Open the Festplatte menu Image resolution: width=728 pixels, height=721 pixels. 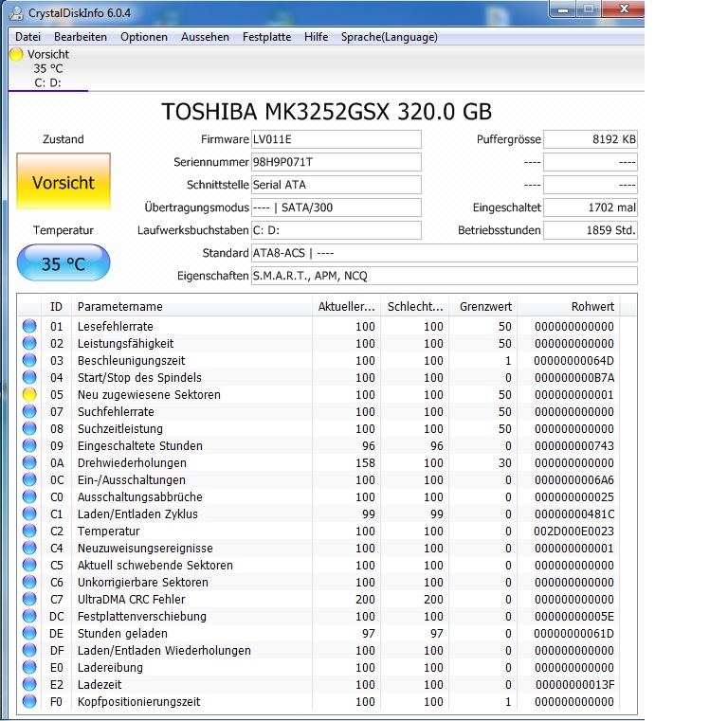tap(266, 37)
